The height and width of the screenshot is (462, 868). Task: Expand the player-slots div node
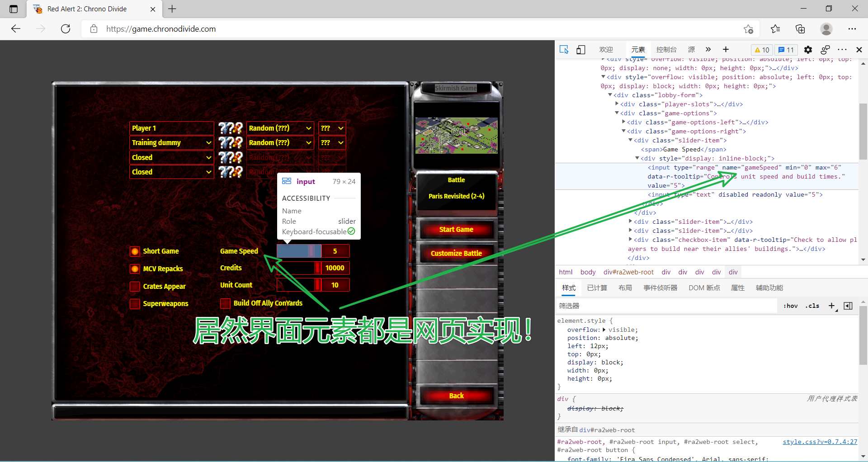tap(617, 104)
